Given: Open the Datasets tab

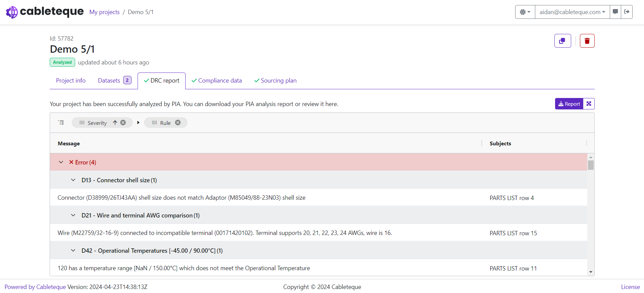Looking at the screenshot, I should point(114,81).
